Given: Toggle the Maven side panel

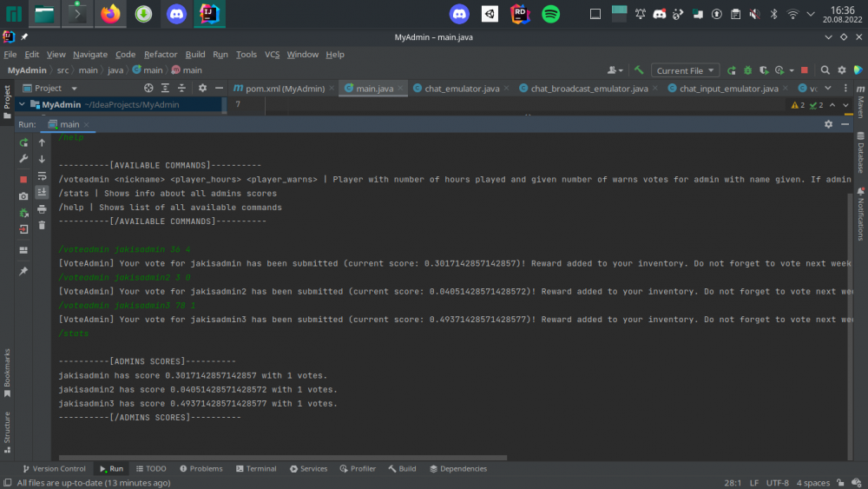Looking at the screenshot, I should (861, 102).
